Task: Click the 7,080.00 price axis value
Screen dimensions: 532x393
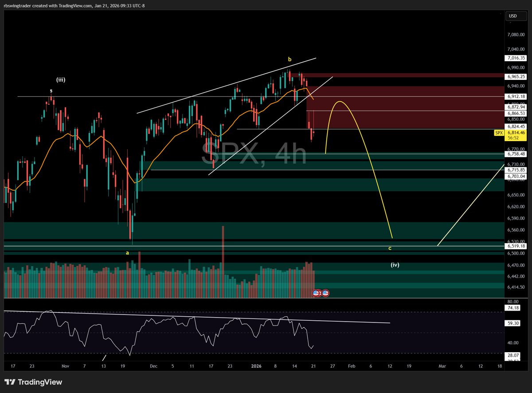Action: tap(517, 35)
